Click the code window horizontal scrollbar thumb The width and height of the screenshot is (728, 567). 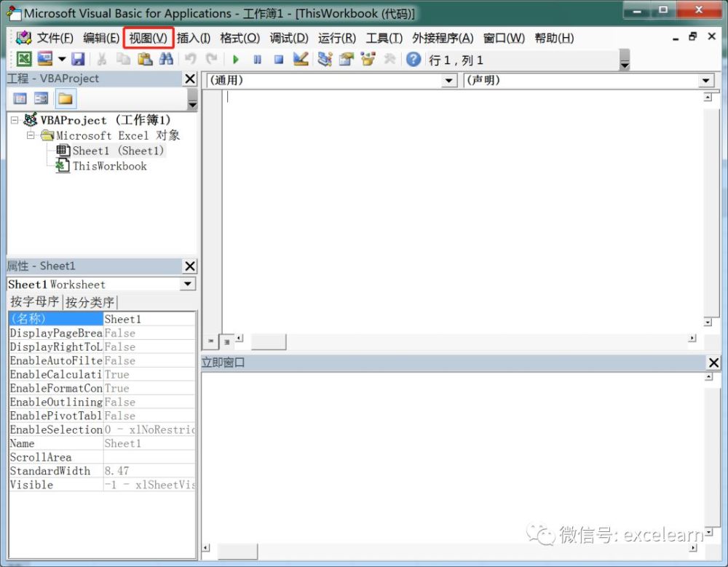pyautogui.click(x=269, y=342)
